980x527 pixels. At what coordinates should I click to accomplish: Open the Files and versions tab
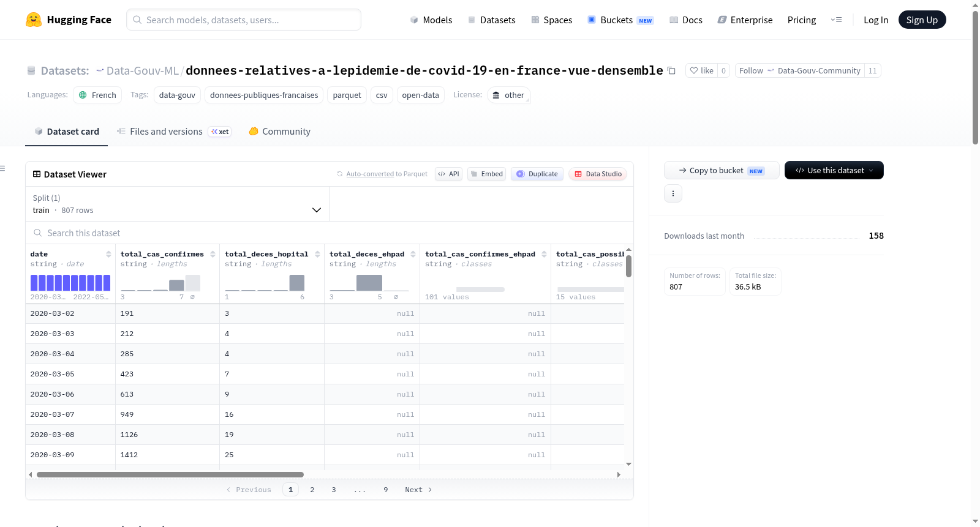coord(173,131)
